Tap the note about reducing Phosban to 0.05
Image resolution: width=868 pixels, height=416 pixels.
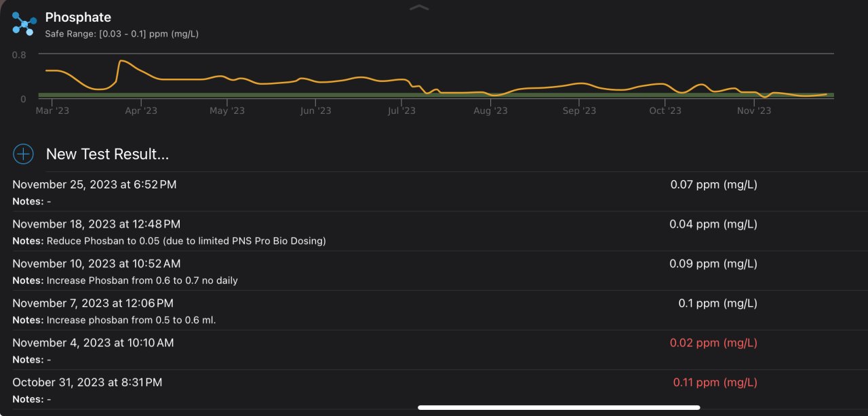186,241
